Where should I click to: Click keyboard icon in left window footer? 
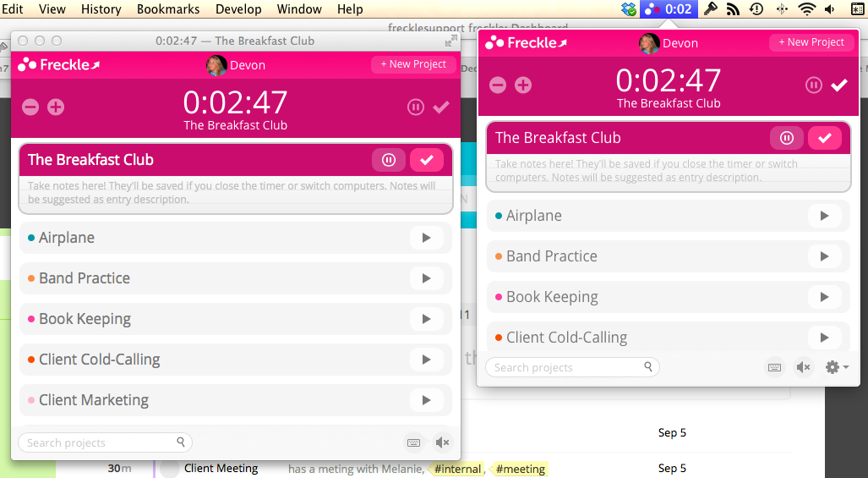tap(413, 442)
